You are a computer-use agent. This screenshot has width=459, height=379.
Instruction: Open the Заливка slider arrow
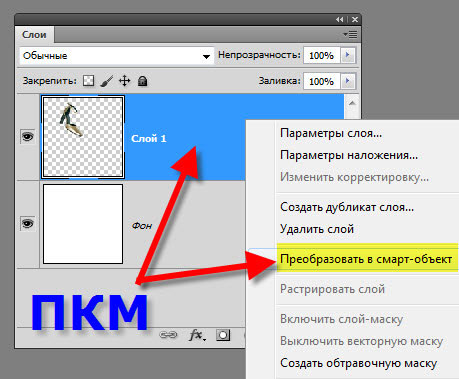[348, 81]
